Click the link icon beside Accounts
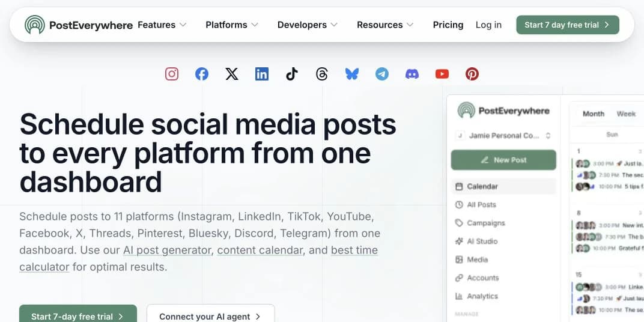The image size is (644, 322). pos(459,278)
